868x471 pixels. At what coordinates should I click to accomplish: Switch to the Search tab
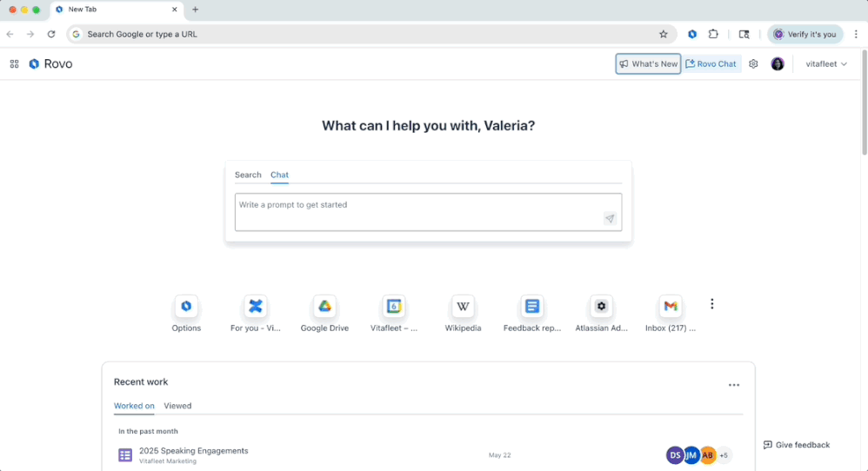click(248, 175)
